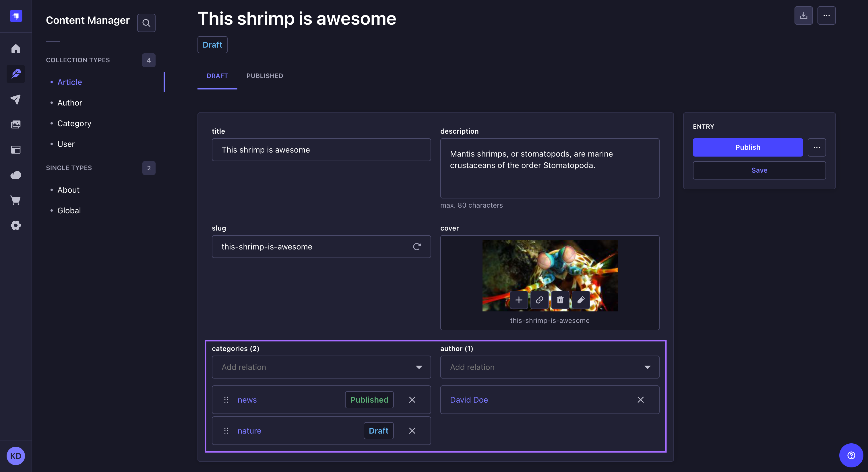The width and height of the screenshot is (868, 472).
Task: Remove the nature category relation
Action: click(412, 431)
